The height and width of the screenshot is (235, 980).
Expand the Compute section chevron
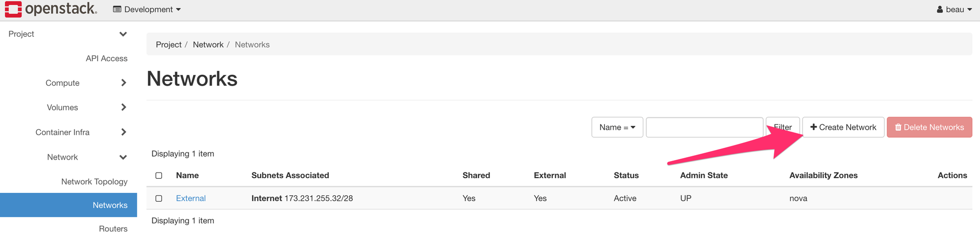(x=123, y=83)
